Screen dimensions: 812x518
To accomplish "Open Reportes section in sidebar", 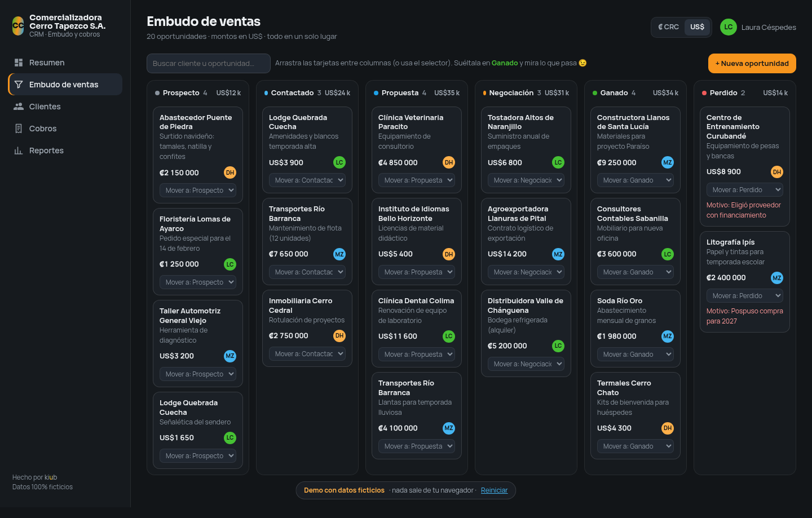I will pyautogui.click(x=65, y=150).
